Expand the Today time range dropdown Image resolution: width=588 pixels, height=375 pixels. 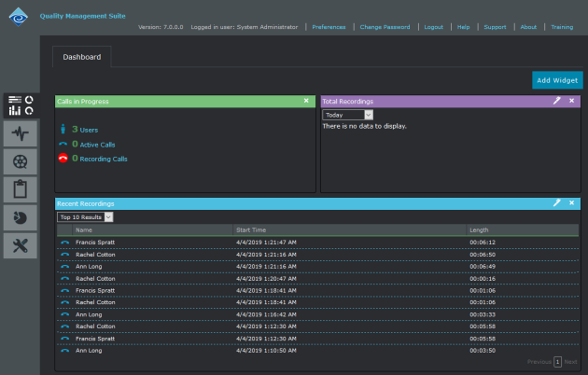click(x=348, y=115)
